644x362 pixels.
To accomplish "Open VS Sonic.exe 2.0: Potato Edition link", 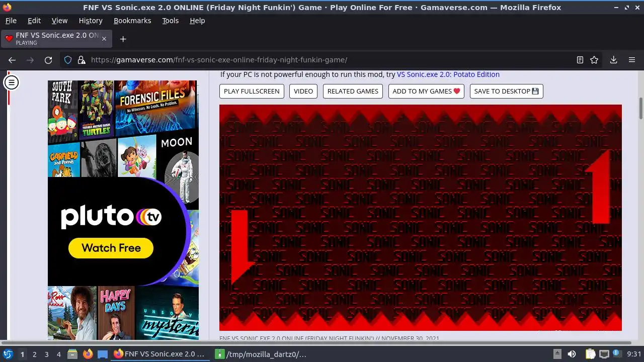I will point(448,74).
